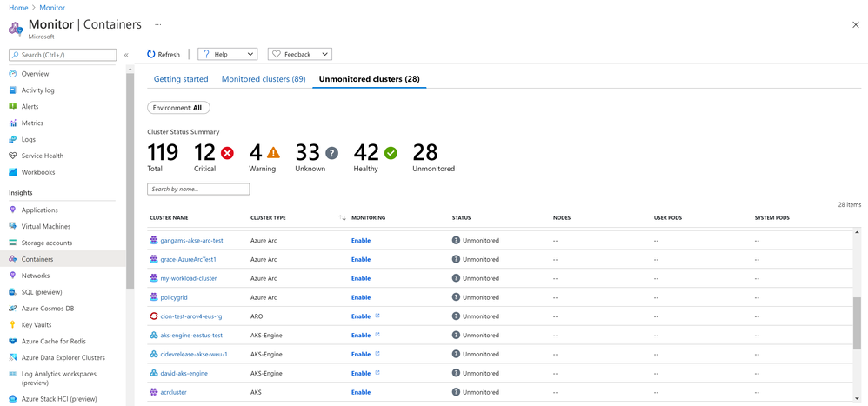Image resolution: width=868 pixels, height=406 pixels.
Task: Click the Storage accounts icon
Action: tap(13, 243)
